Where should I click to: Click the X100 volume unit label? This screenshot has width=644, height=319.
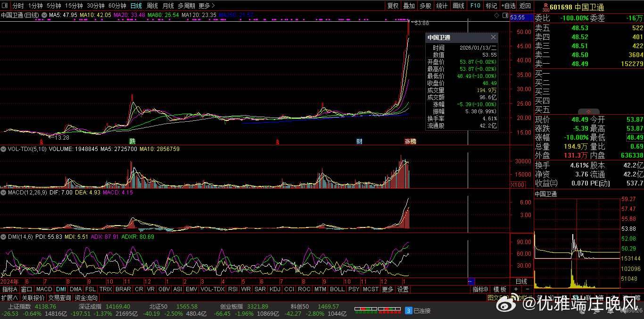click(518, 185)
